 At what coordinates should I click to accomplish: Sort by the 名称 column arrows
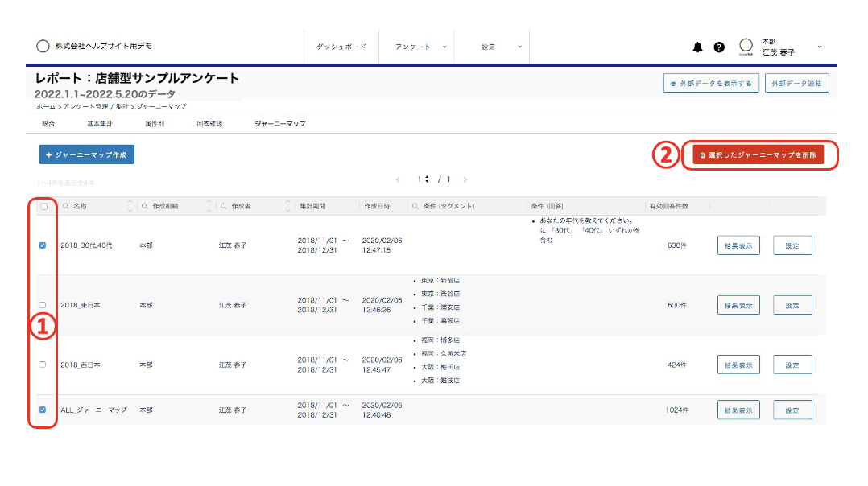point(130,206)
